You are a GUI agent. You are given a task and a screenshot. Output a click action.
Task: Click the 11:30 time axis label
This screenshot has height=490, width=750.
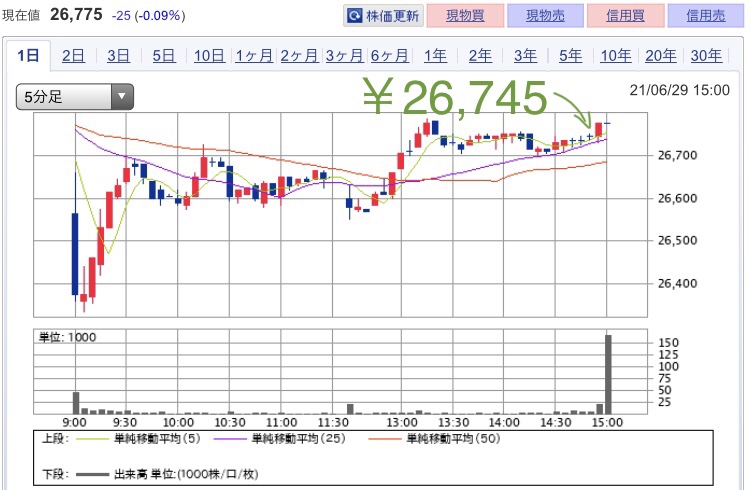(x=333, y=423)
